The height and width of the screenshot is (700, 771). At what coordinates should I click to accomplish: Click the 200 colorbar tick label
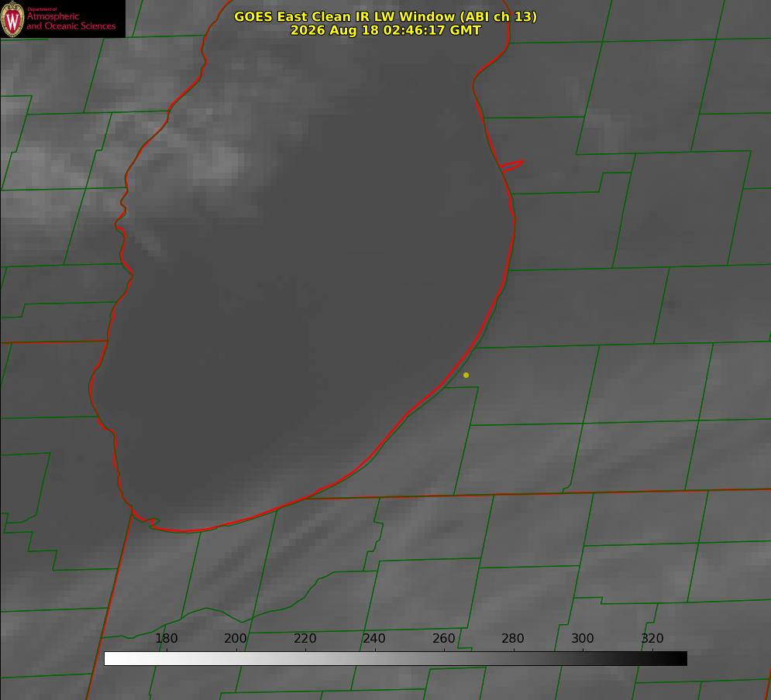pyautogui.click(x=236, y=638)
